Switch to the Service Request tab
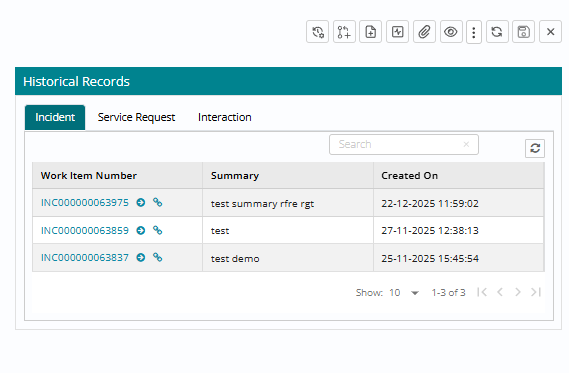The width and height of the screenshot is (569, 373). click(136, 117)
